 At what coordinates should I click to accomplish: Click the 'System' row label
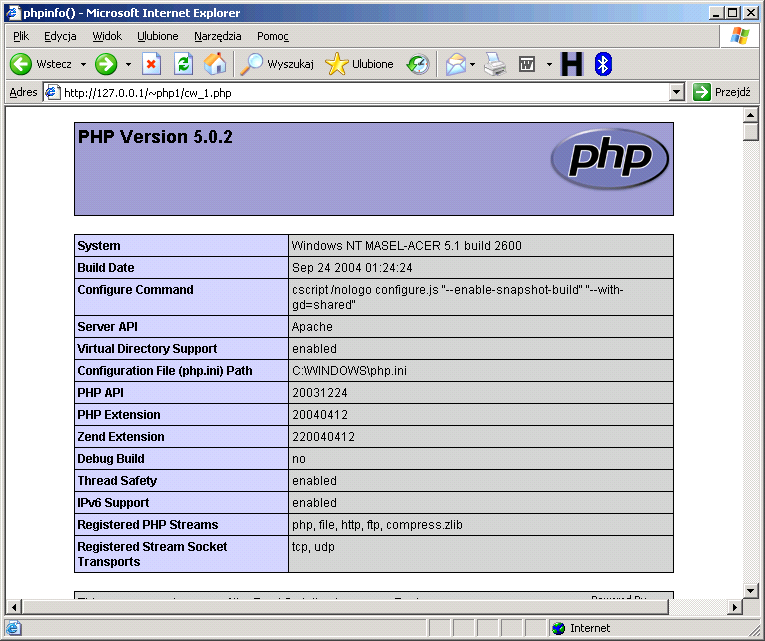pyautogui.click(x=99, y=246)
